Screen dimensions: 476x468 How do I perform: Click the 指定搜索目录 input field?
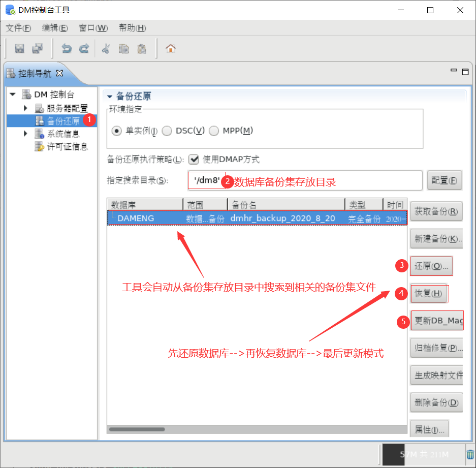coord(305,180)
